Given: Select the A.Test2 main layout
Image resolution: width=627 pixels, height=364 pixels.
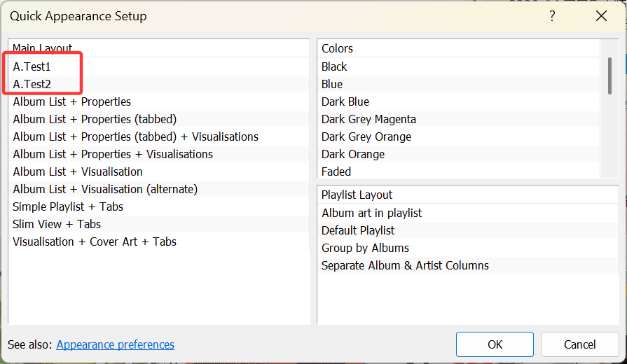Looking at the screenshot, I should pyautogui.click(x=32, y=85).
